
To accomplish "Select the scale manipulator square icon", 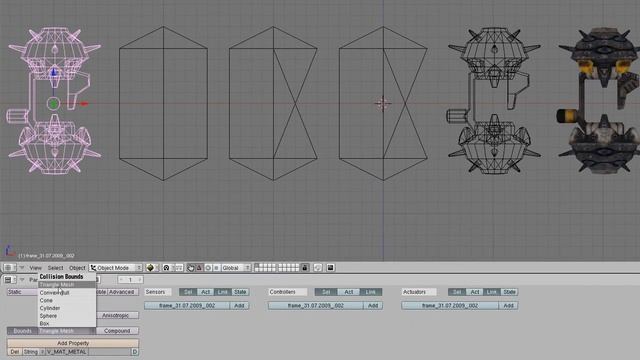I will pos(216,268).
